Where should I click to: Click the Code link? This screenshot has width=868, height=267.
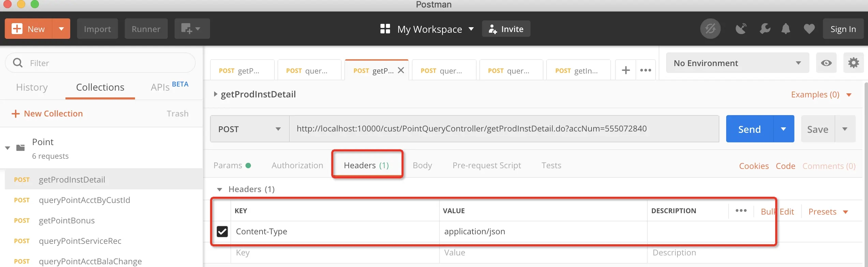[785, 166]
